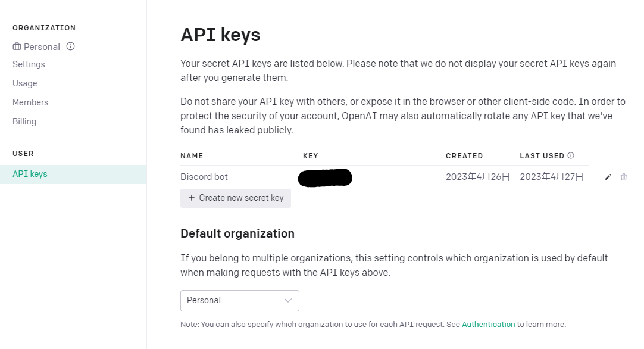Delete the Discord bot key via trash icon
This screenshot has height=349, width=644.
point(624,177)
